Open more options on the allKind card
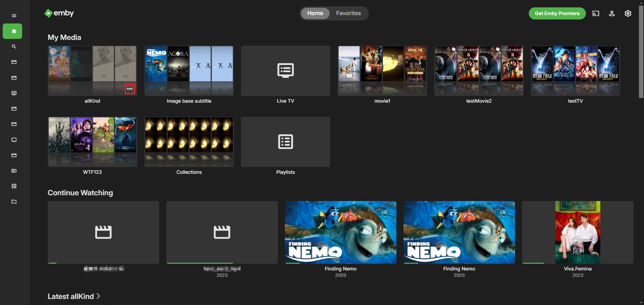This screenshot has height=305, width=644. point(130,89)
